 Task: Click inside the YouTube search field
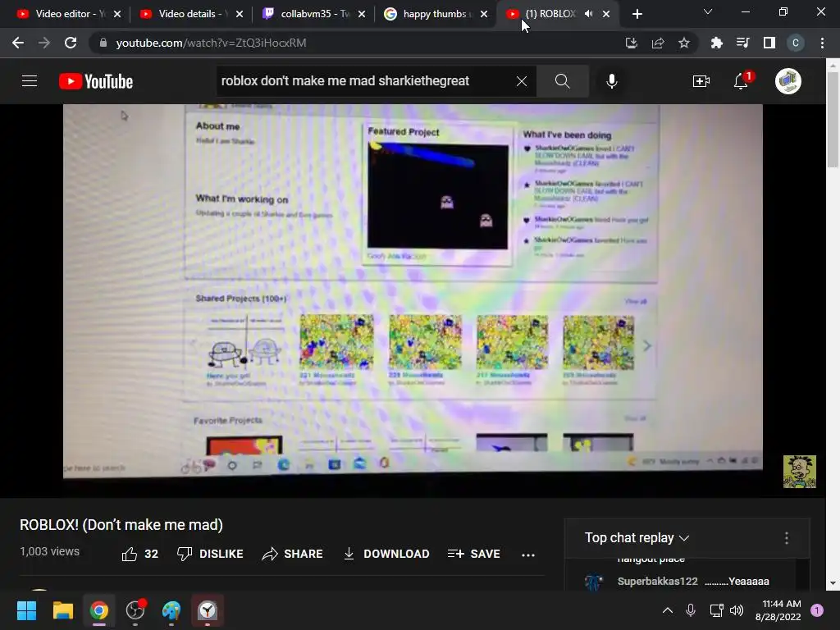tap(365, 81)
